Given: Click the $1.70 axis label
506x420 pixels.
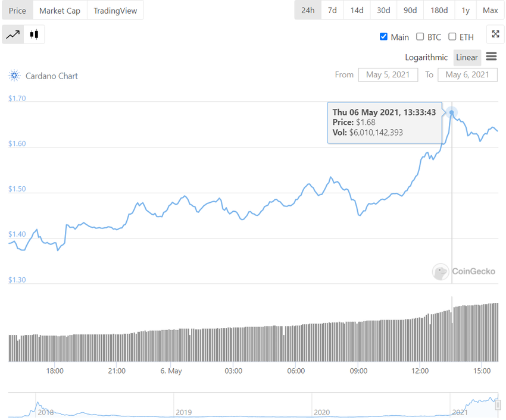Looking at the screenshot, I should [17, 98].
